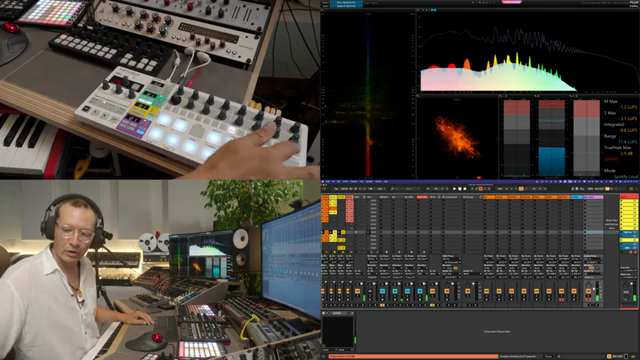Click the pink button atop analyzer window
The width and height of the screenshot is (640, 360).
pyautogui.click(x=511, y=2)
